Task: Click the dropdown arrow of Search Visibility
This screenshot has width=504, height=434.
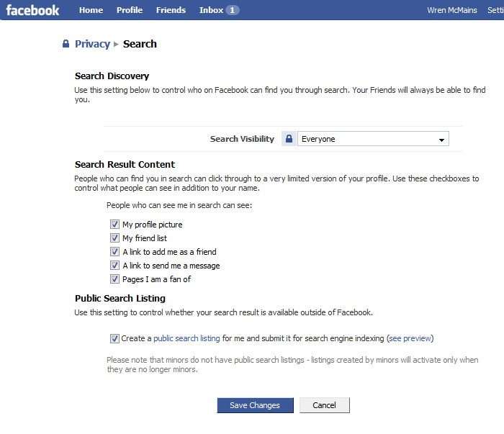Action: coord(441,140)
